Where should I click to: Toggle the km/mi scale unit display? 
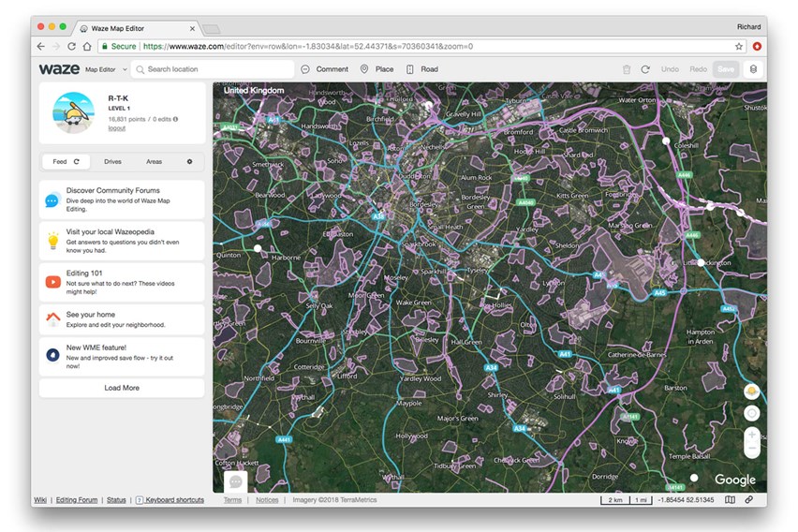(x=628, y=500)
